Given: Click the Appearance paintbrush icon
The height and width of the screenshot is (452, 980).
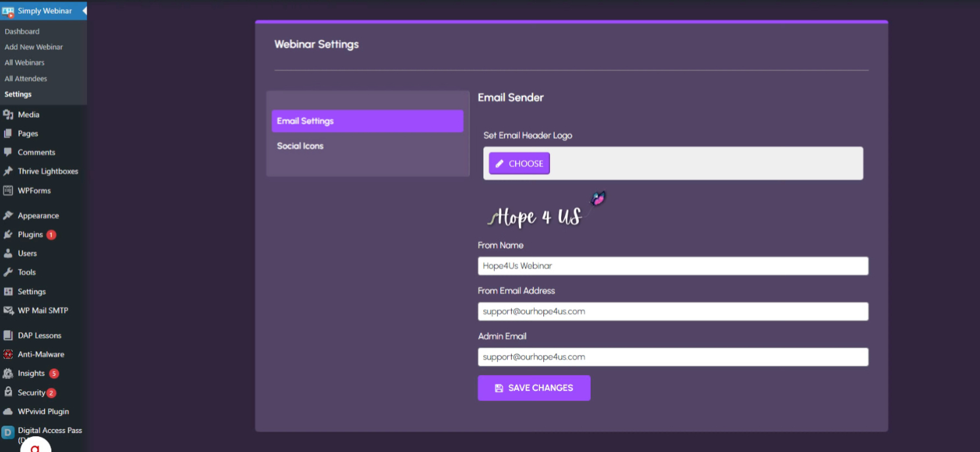Looking at the screenshot, I should coord(8,216).
